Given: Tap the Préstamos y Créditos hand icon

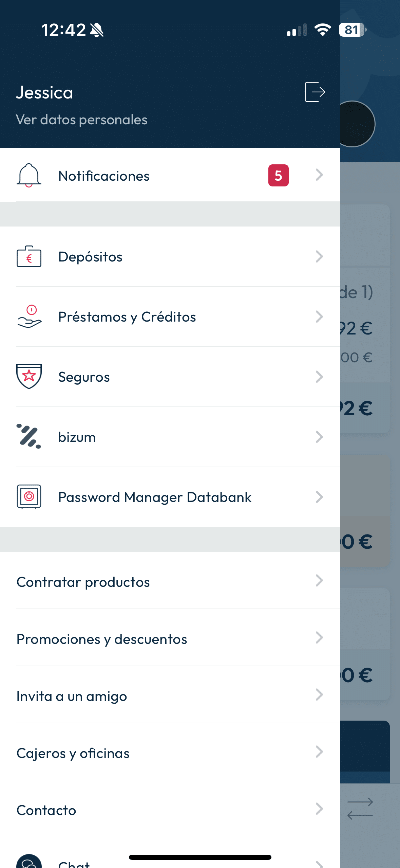Looking at the screenshot, I should pyautogui.click(x=30, y=317).
